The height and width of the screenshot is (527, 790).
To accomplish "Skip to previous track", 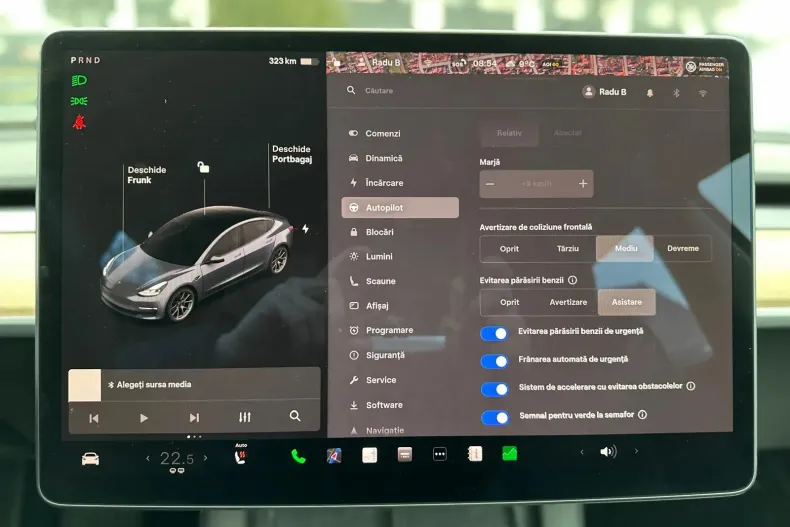I will coord(94,418).
